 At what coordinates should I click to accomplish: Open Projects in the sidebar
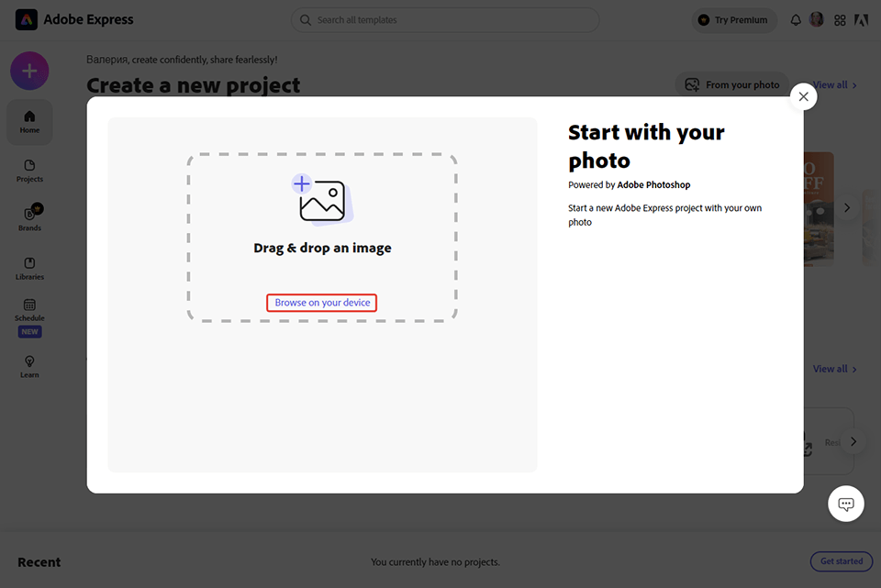pyautogui.click(x=29, y=171)
